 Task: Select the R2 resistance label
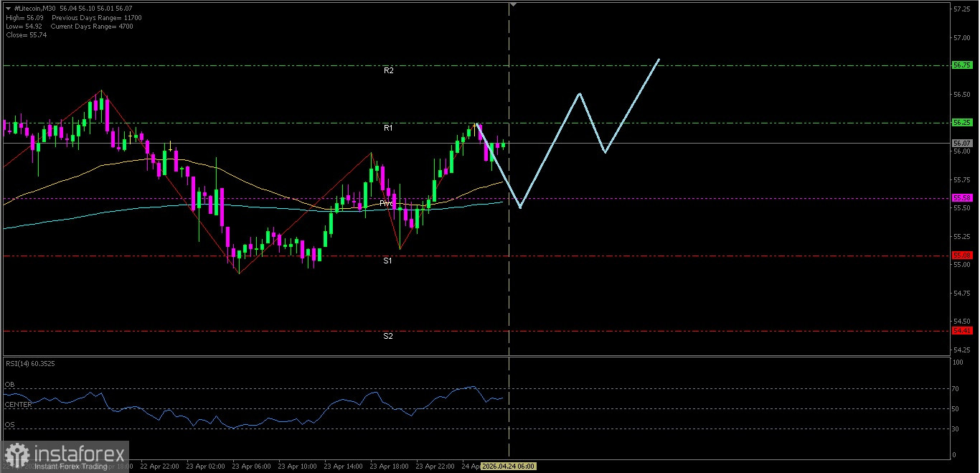[x=388, y=70]
